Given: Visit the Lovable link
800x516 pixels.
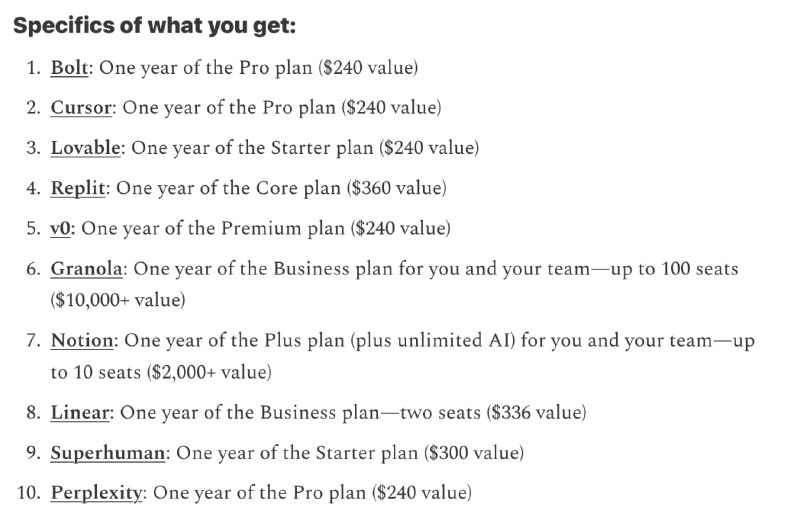Looking at the screenshot, I should [x=85, y=148].
